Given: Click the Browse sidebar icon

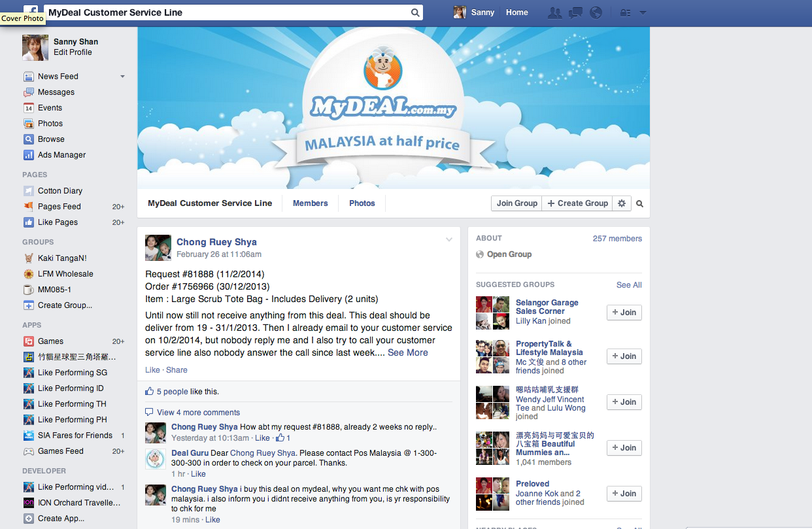Looking at the screenshot, I should click(x=29, y=139).
